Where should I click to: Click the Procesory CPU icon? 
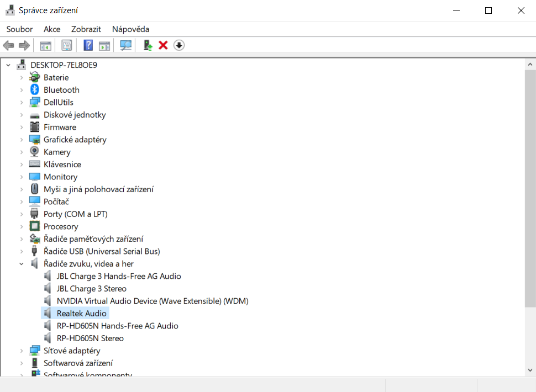[x=34, y=226]
